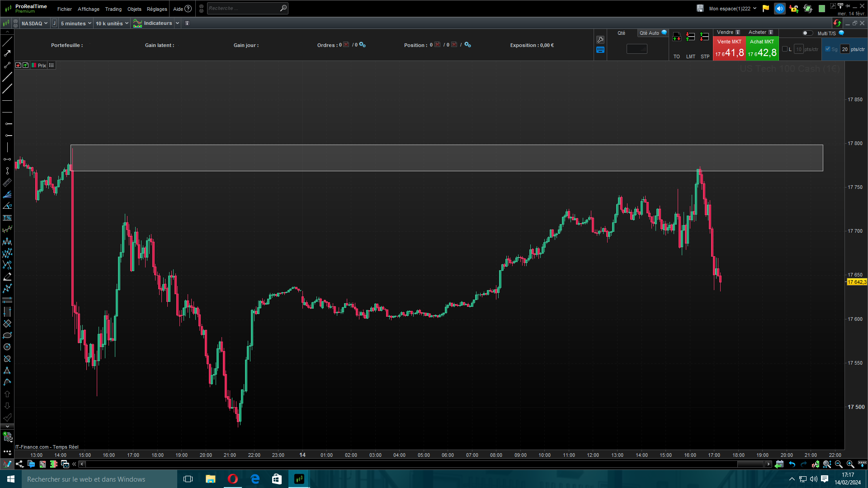Select the TO order type icon
This screenshot has height=488, width=868.
[677, 38]
